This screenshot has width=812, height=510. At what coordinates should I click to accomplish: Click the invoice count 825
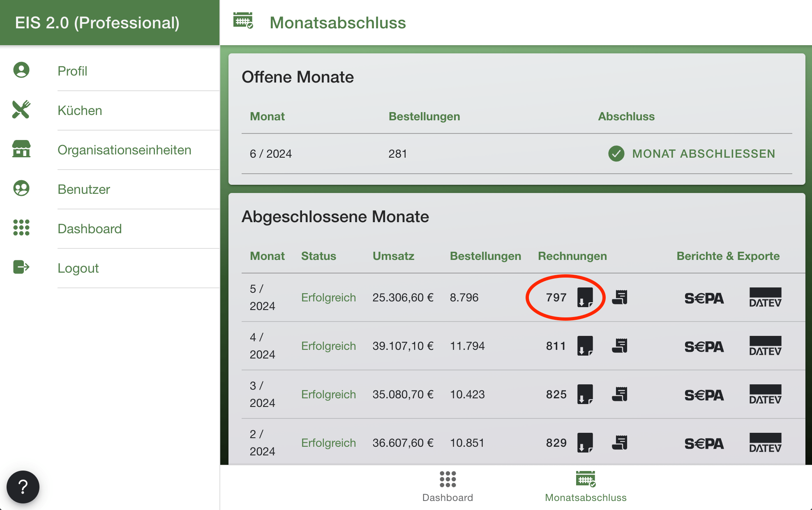(556, 394)
